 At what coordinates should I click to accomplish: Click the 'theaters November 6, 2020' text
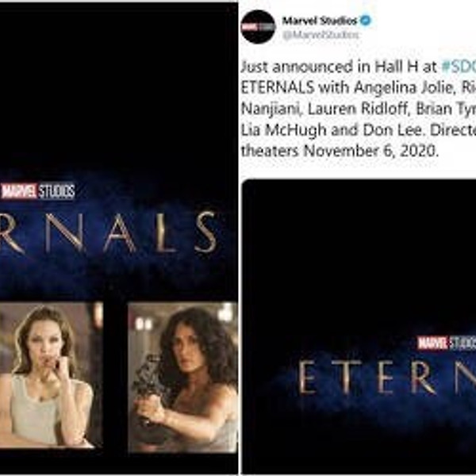(x=340, y=151)
